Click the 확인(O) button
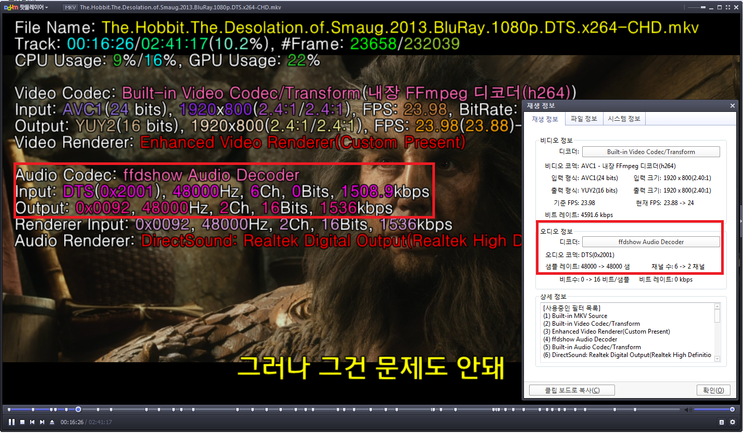This screenshot has height=433, width=743. point(713,390)
